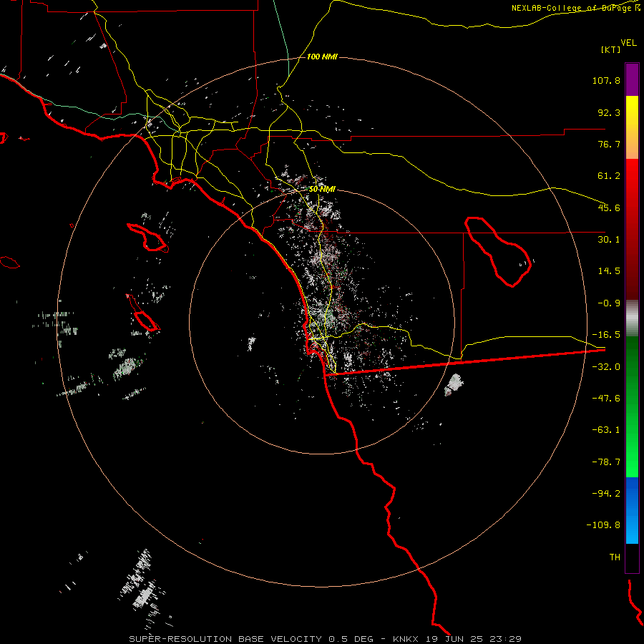Click the [KT] units label
Viewport: 644px width, 644px height.
(611, 49)
